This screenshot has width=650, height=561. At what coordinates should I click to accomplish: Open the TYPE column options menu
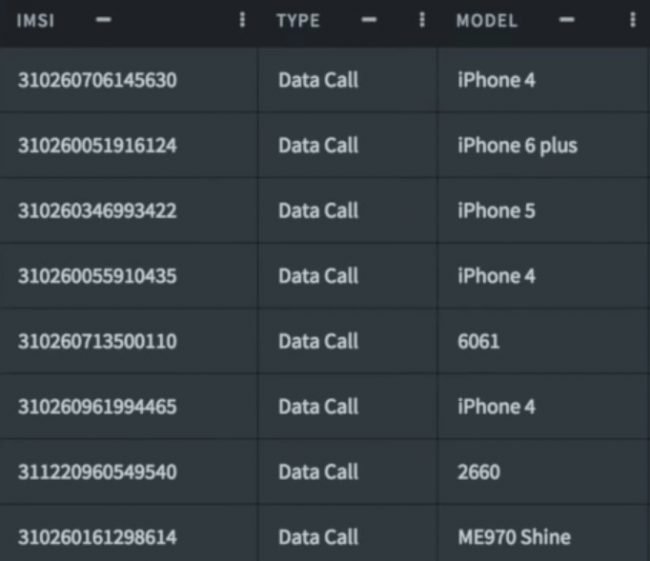(x=422, y=21)
